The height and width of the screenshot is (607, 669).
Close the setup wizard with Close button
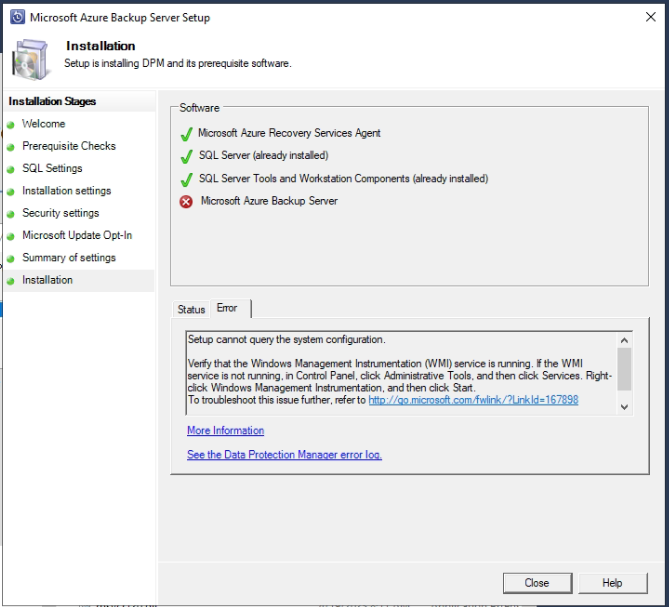coord(537,583)
